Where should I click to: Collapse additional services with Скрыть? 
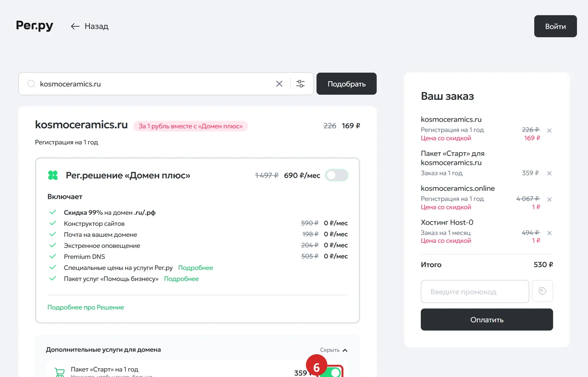[334, 350]
